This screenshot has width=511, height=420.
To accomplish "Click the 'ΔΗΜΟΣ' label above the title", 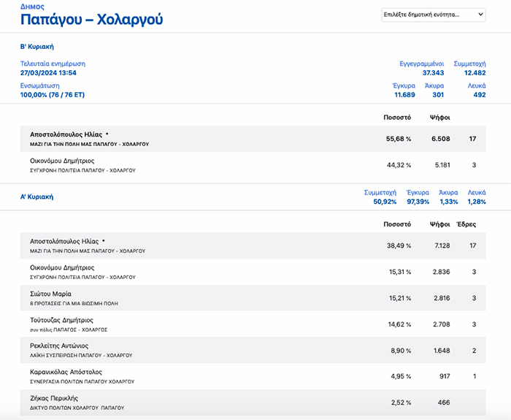I will 31,5.
